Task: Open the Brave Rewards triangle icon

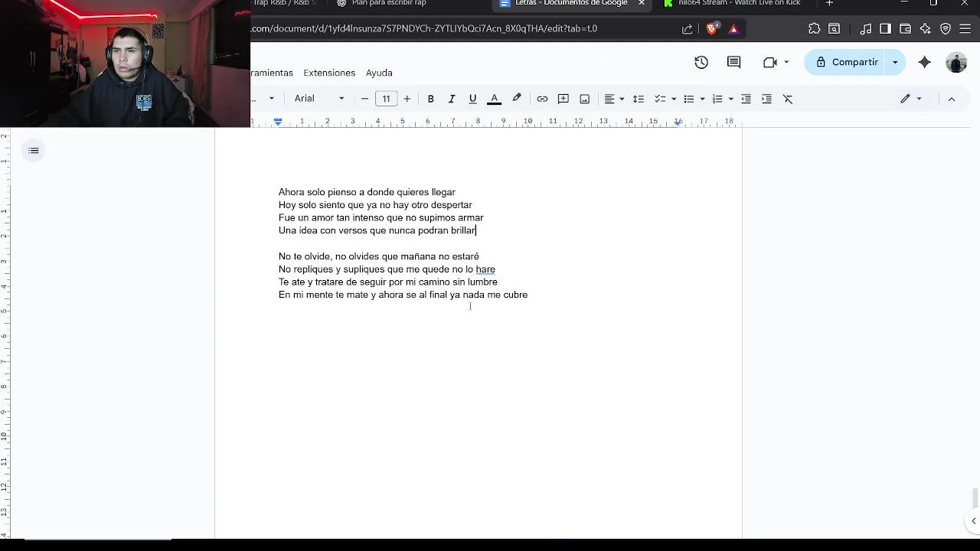Action: click(x=733, y=28)
